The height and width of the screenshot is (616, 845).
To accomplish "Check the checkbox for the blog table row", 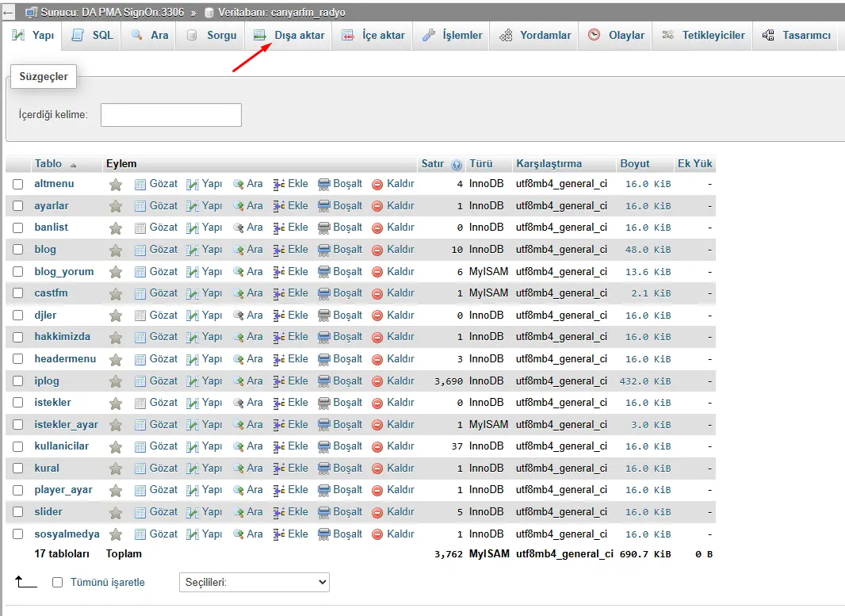I will [x=17, y=249].
